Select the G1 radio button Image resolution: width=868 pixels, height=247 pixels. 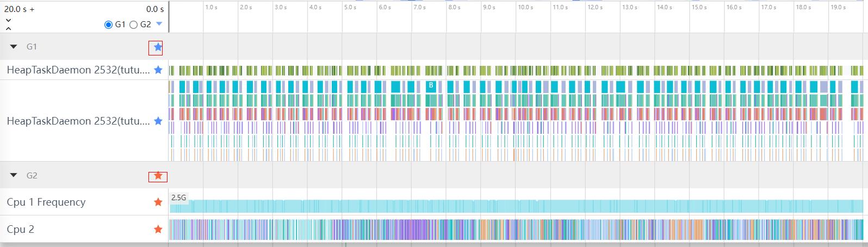pyautogui.click(x=109, y=24)
